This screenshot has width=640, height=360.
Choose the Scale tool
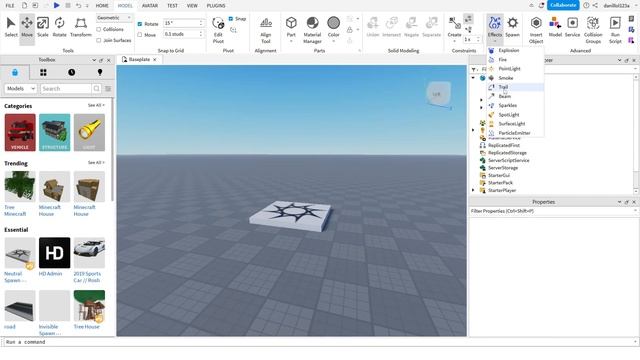pos(43,27)
